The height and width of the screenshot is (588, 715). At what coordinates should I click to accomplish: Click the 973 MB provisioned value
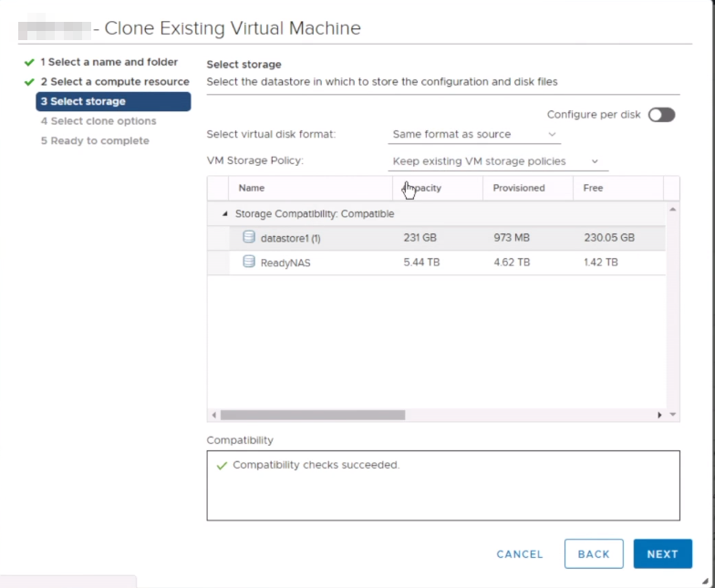[512, 237]
